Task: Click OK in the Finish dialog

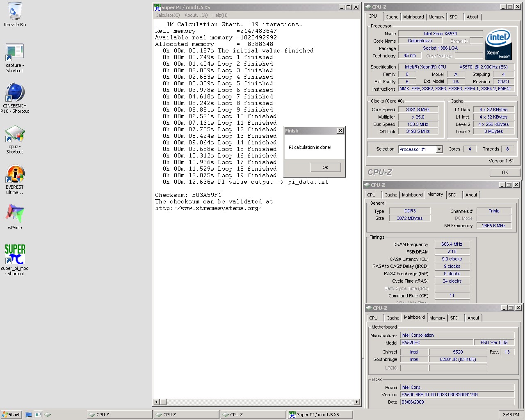Action: (325, 167)
